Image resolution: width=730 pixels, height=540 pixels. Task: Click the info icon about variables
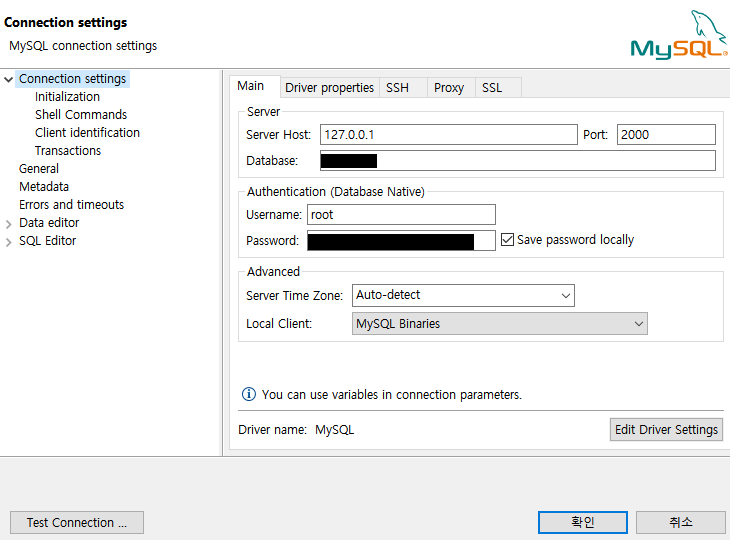tap(249, 394)
